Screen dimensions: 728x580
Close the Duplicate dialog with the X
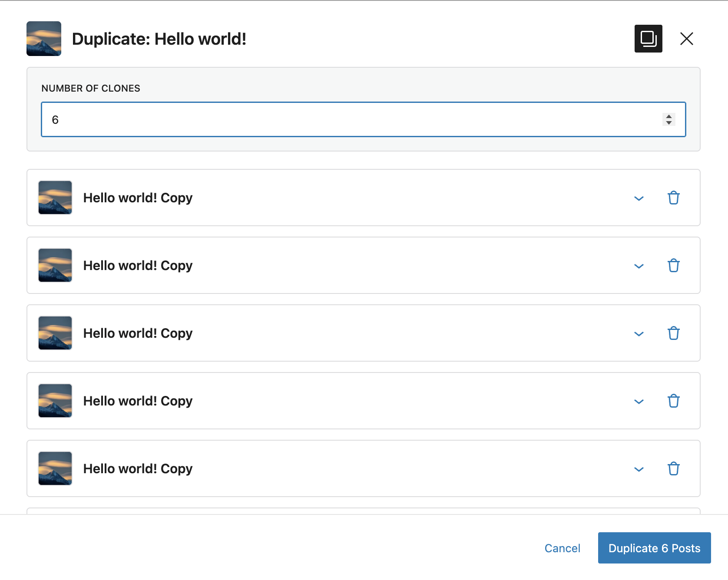click(x=687, y=39)
